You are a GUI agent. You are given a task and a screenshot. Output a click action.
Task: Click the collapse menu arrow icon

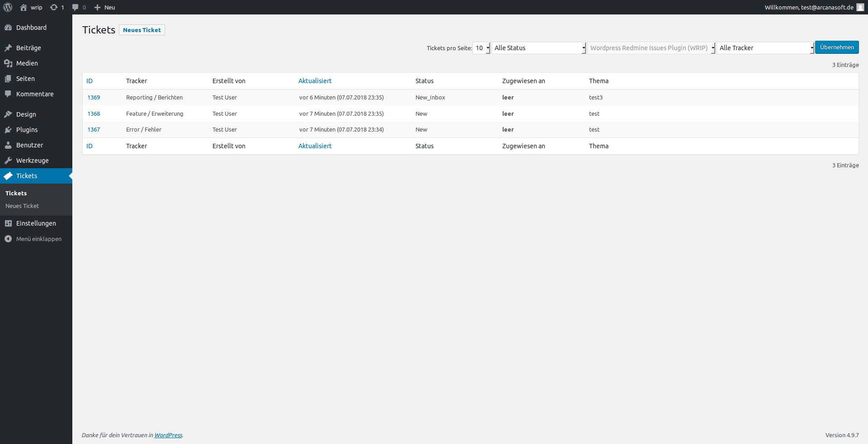(x=8, y=239)
